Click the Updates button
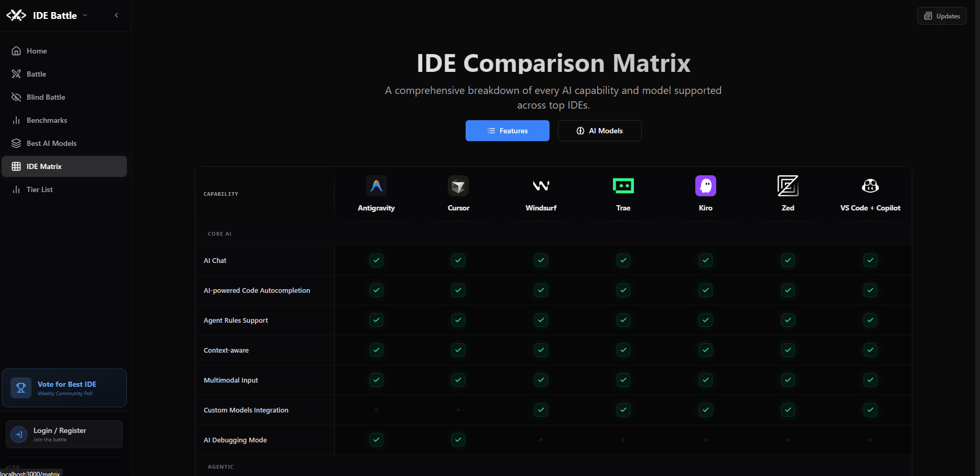Screen dimensions: 980x476 (x=942, y=15)
